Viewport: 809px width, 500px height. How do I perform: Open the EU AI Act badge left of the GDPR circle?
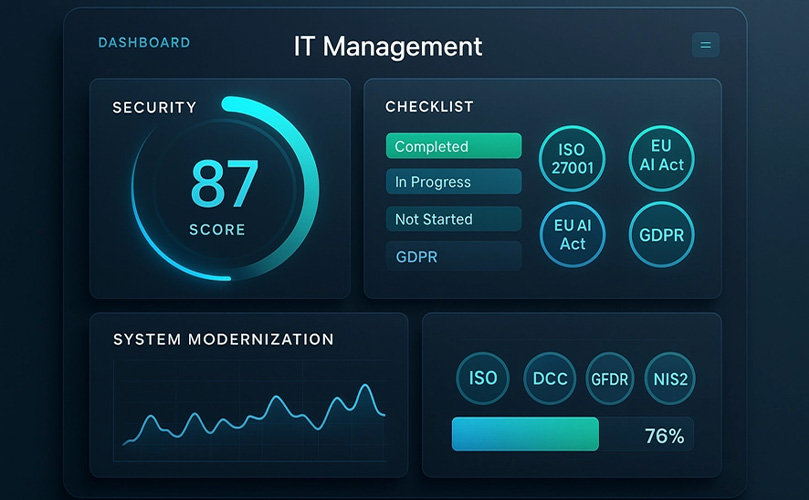(573, 234)
